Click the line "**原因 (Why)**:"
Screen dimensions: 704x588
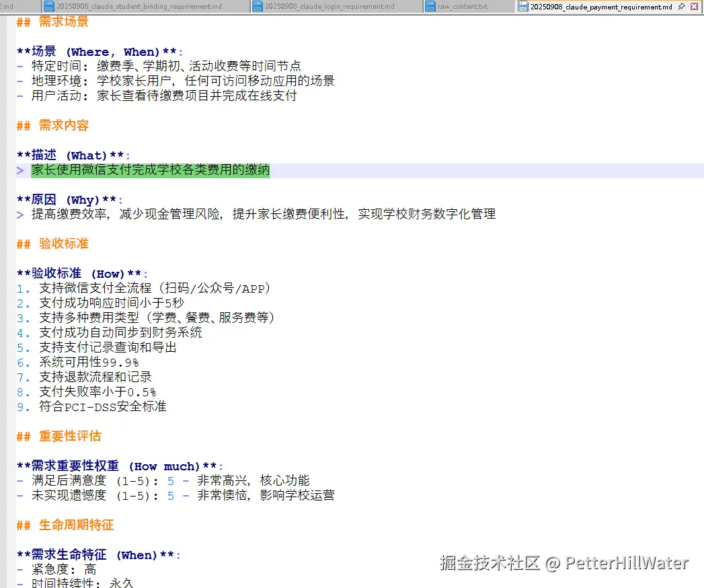[x=69, y=200]
